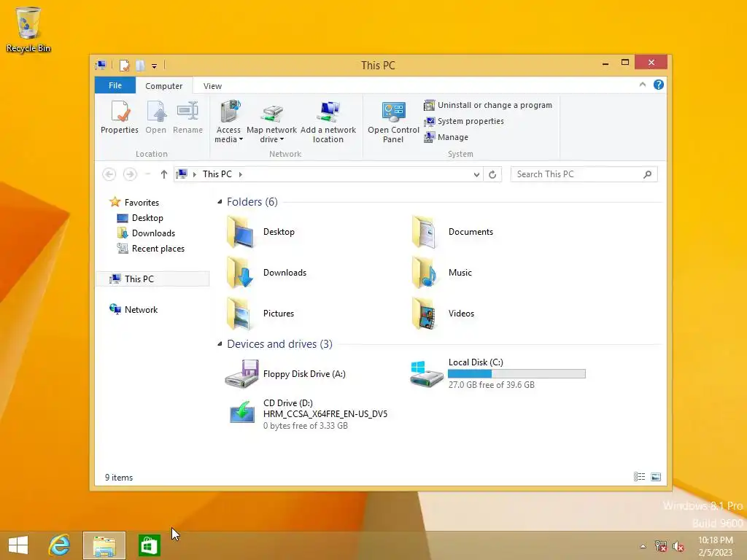This screenshot has width=747, height=560.
Task: Select This PC in navigation pane
Action: click(x=153, y=279)
